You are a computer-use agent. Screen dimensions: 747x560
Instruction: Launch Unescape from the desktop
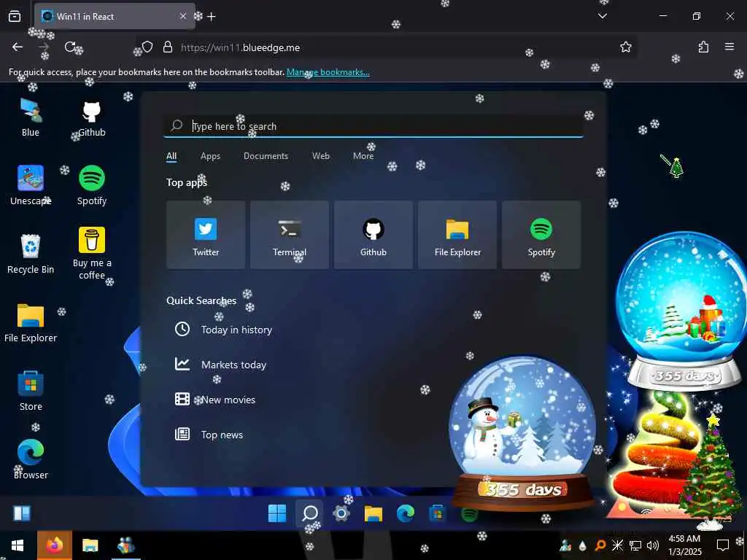pyautogui.click(x=31, y=186)
